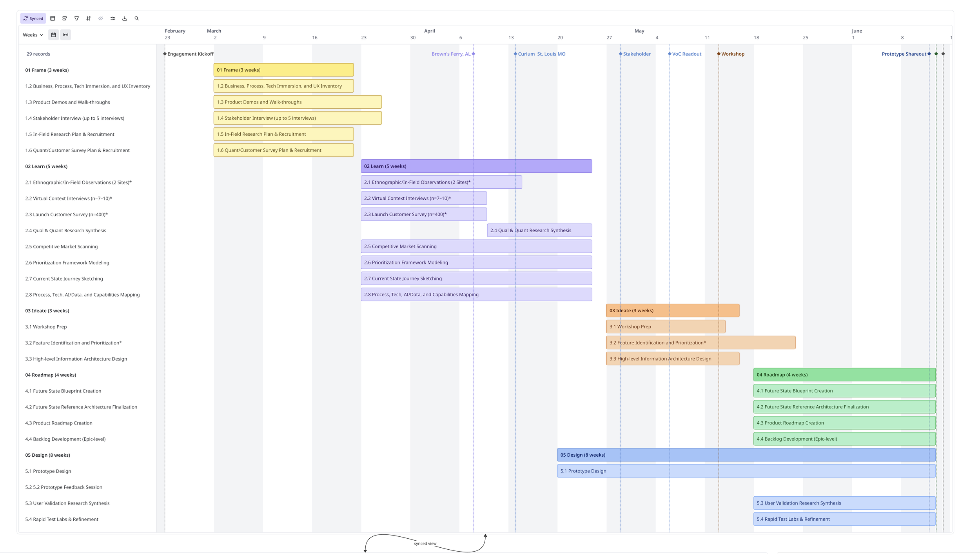Click the 1.6 Quant/Customer Survey timeline bar
This screenshot has width=980, height=554.
(x=283, y=150)
